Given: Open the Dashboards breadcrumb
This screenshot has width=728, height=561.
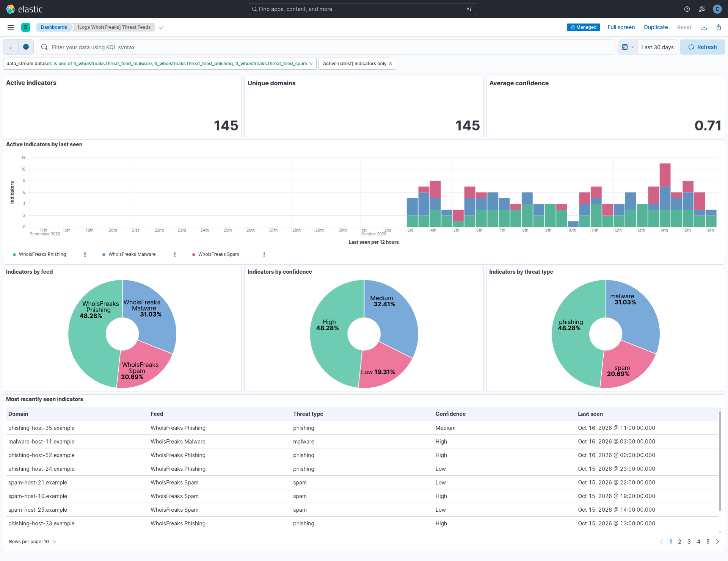Looking at the screenshot, I should [x=54, y=27].
